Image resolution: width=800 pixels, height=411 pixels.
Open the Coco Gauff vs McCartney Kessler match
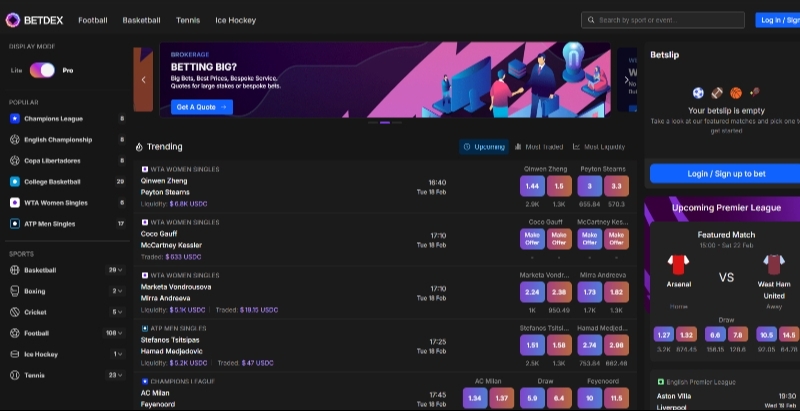click(385, 240)
